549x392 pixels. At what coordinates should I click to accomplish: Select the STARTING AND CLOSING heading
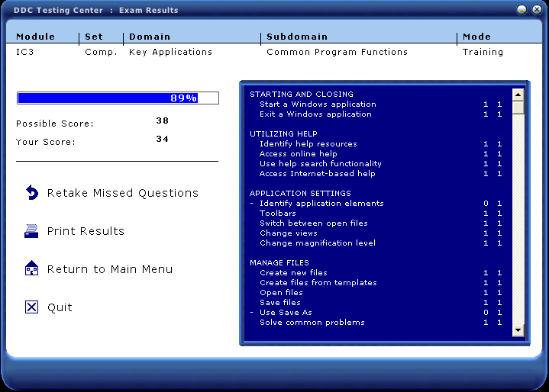pyautogui.click(x=302, y=94)
